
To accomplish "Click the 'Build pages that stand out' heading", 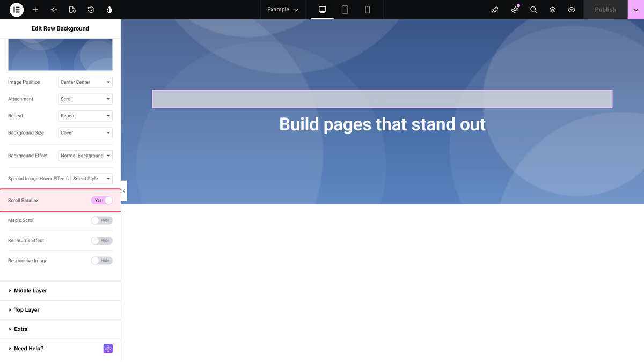I will 382,124.
